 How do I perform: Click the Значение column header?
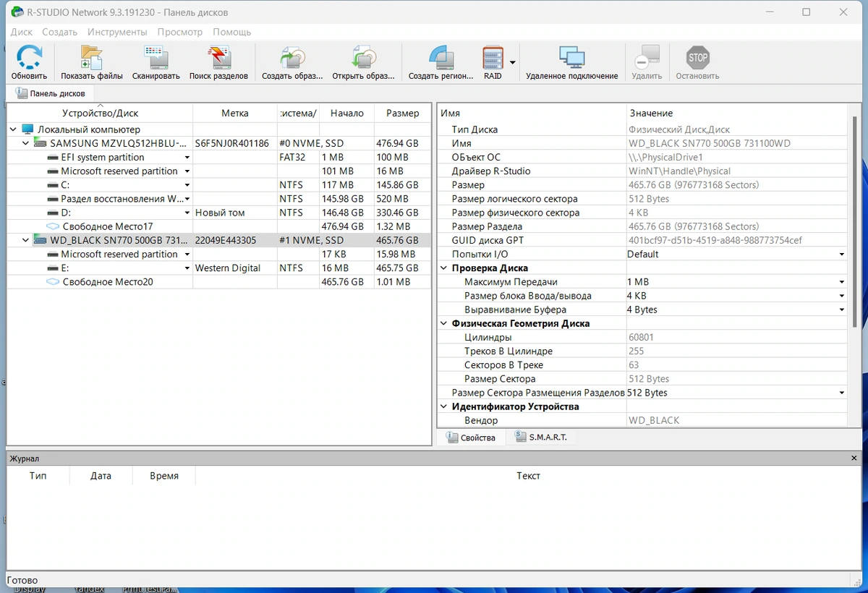[x=736, y=113]
